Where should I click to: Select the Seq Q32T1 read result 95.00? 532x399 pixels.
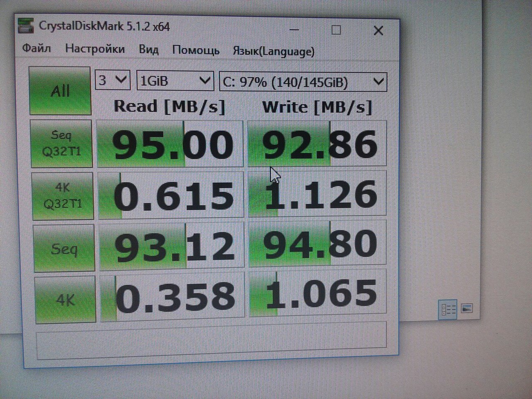(170, 144)
